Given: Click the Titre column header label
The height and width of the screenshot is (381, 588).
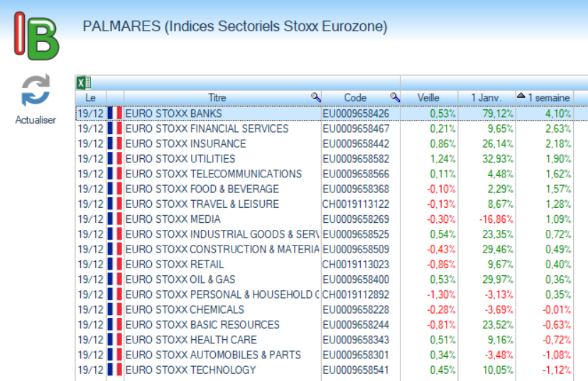Looking at the screenshot, I should (217, 97).
